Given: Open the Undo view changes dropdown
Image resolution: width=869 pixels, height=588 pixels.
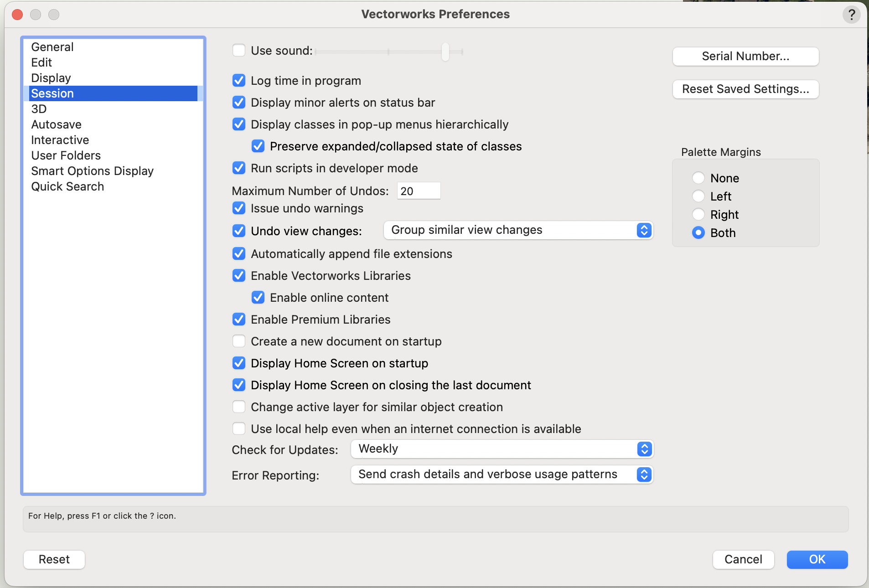Looking at the screenshot, I should click(x=518, y=230).
